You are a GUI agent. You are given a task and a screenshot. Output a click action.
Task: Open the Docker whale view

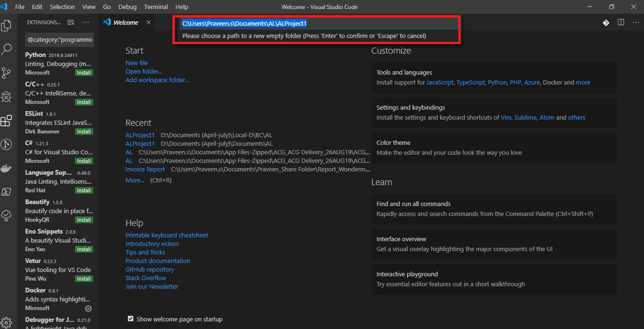pyautogui.click(x=6, y=168)
